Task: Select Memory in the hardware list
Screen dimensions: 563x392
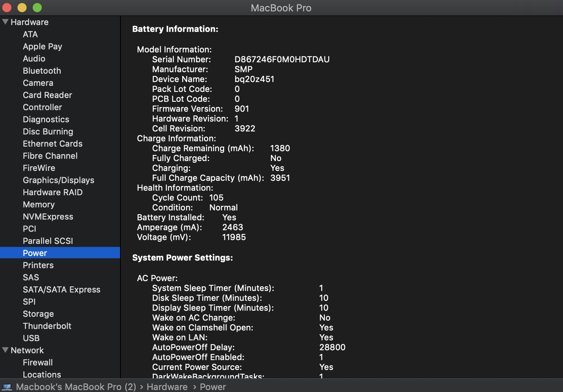Action: [39, 204]
